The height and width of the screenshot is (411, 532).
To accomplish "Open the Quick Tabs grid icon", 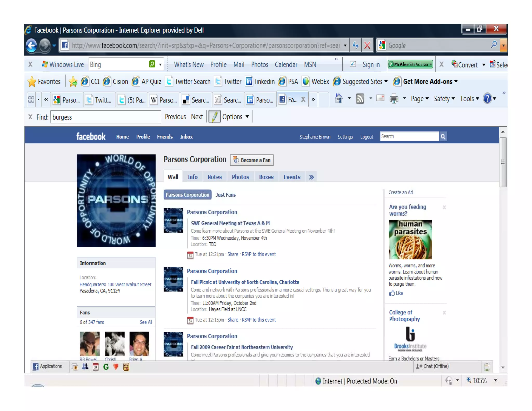I will click(x=31, y=99).
